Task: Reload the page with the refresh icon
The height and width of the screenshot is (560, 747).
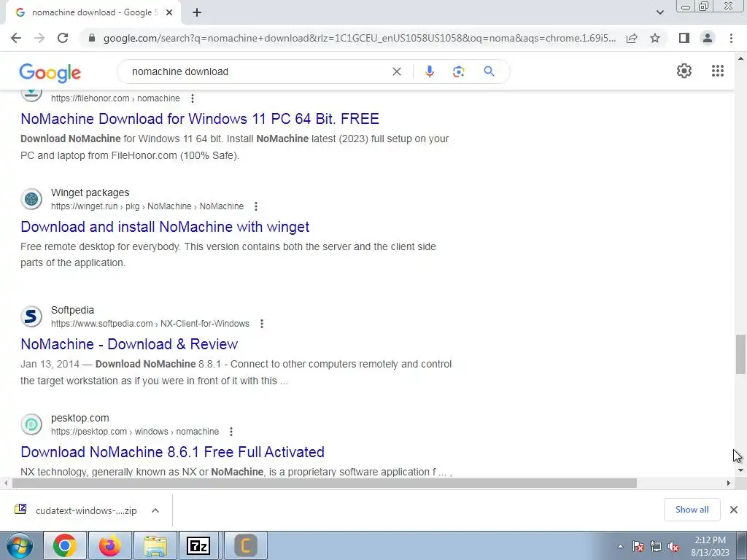Action: coord(63,38)
